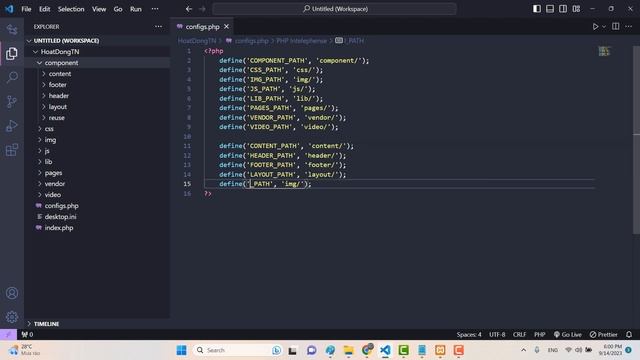
Task: Expand the header folder
Action: click(x=58, y=96)
